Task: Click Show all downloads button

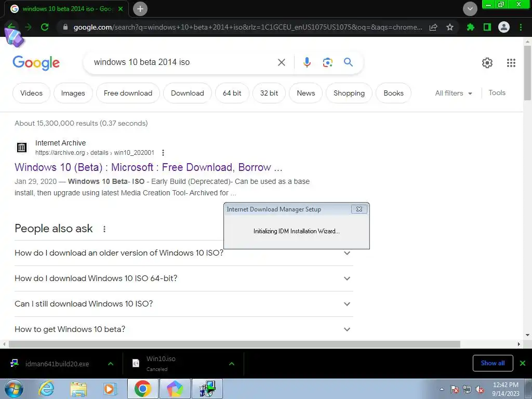Action: pos(493,363)
